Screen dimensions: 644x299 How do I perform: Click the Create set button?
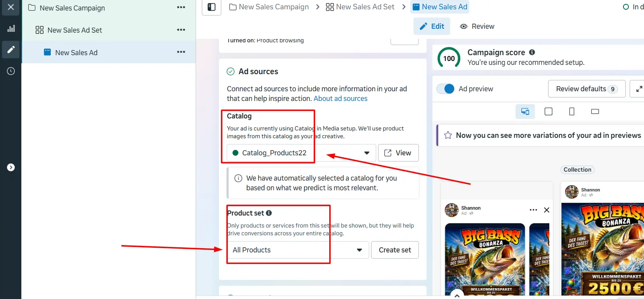[x=395, y=250]
